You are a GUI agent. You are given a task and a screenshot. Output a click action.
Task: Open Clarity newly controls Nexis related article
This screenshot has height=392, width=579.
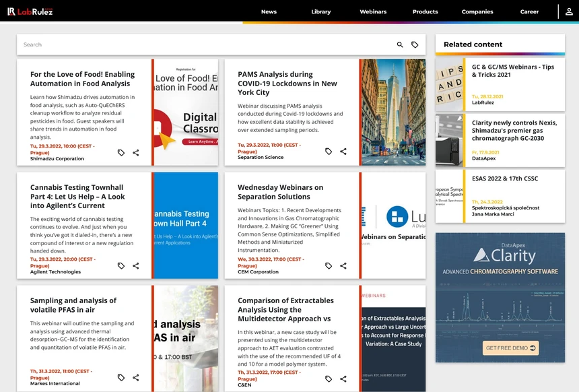(x=514, y=131)
